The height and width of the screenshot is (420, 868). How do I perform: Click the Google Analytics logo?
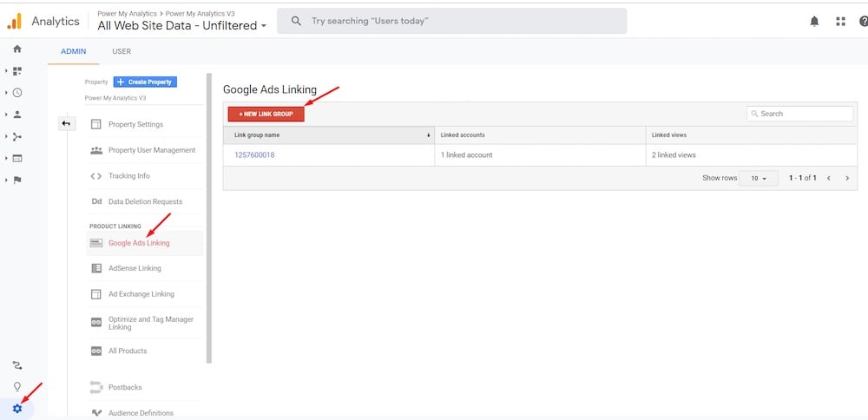[14, 21]
